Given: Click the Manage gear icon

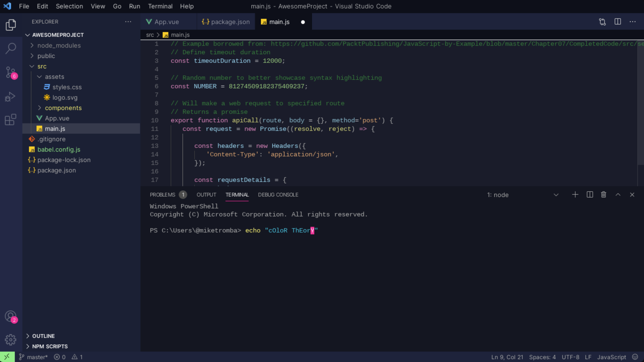Looking at the screenshot, I should pyautogui.click(x=10, y=339).
